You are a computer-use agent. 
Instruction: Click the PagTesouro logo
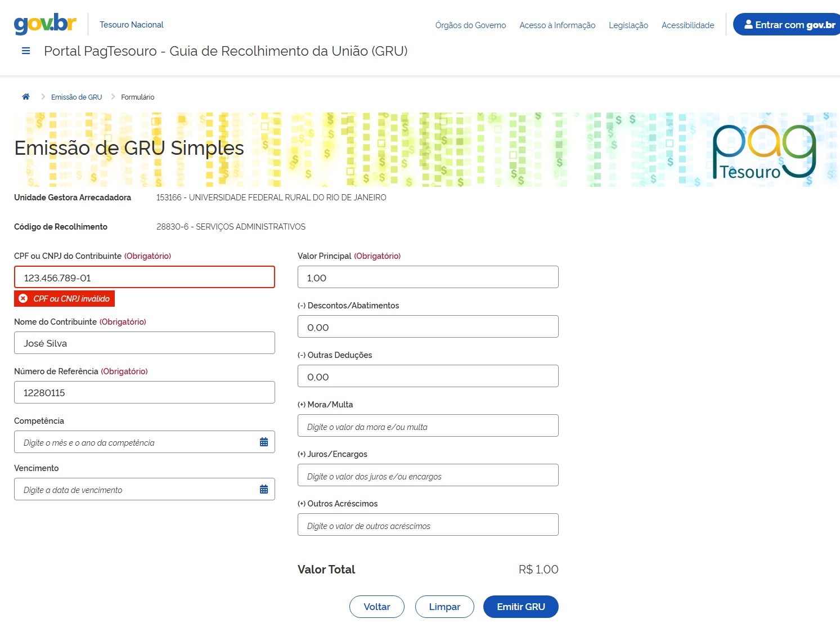pos(763,152)
